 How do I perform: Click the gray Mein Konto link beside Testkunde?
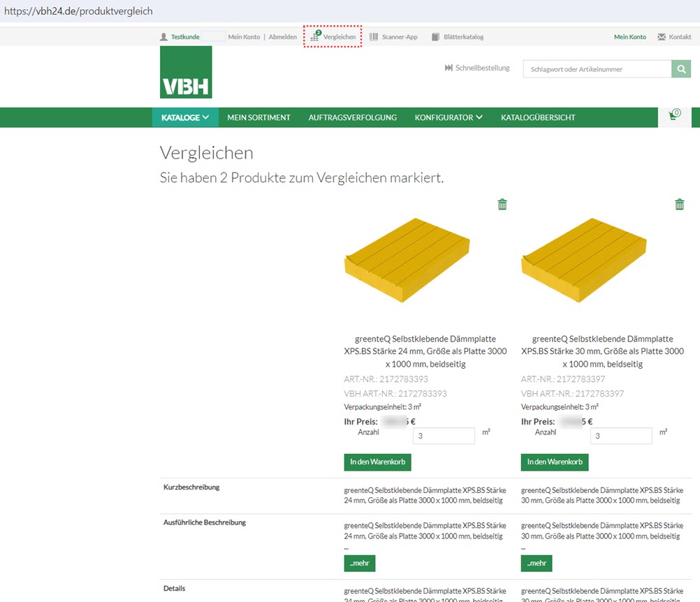[x=245, y=37]
